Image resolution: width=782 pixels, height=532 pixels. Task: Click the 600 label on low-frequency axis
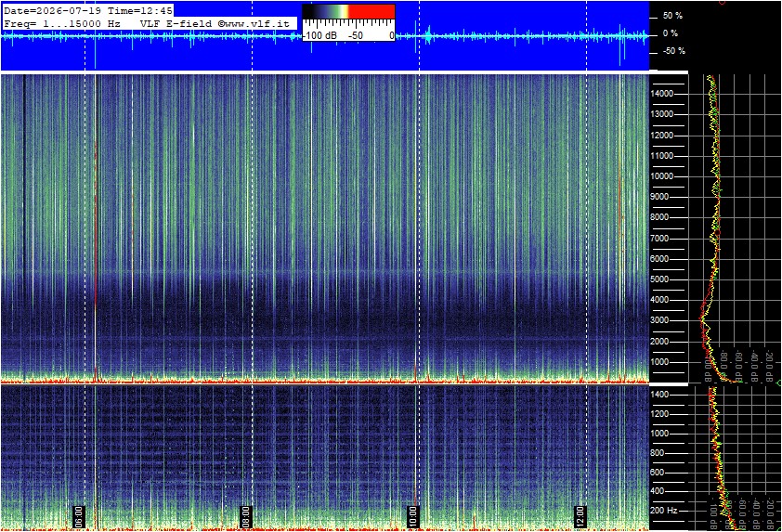point(657,473)
